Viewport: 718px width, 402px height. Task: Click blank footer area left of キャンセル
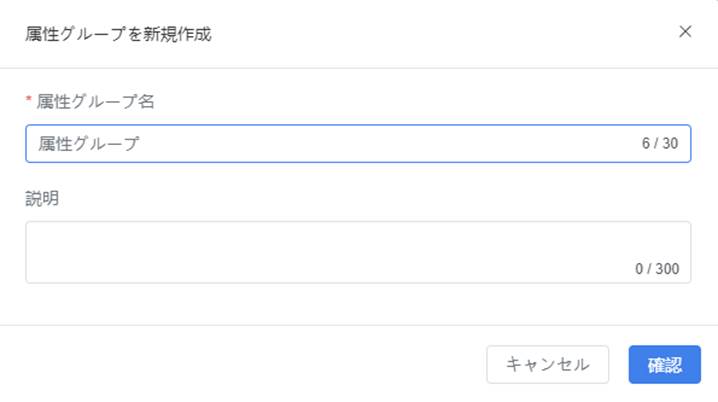243,364
